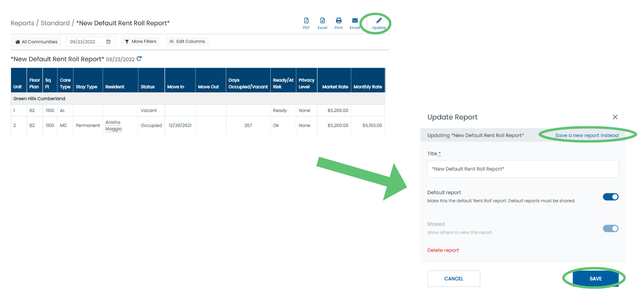Toggle the Default report switch
The height and width of the screenshot is (307, 644).
click(x=610, y=197)
